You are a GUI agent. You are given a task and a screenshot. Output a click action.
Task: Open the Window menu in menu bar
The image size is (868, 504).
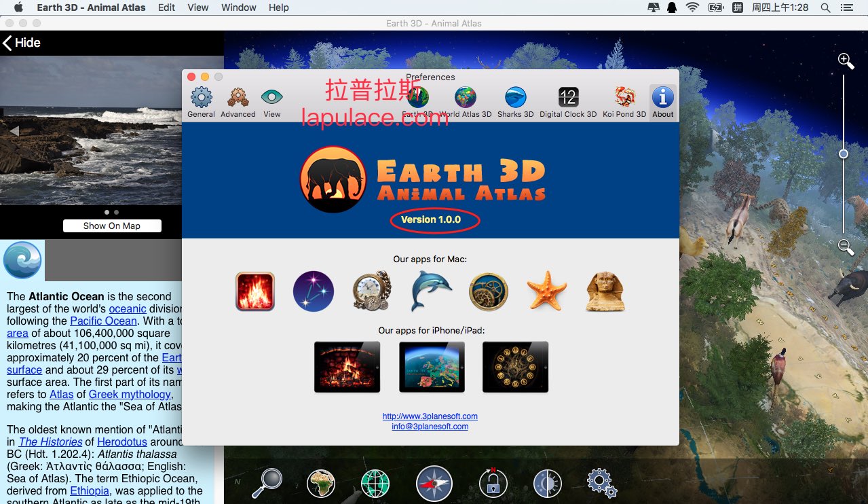(x=239, y=7)
